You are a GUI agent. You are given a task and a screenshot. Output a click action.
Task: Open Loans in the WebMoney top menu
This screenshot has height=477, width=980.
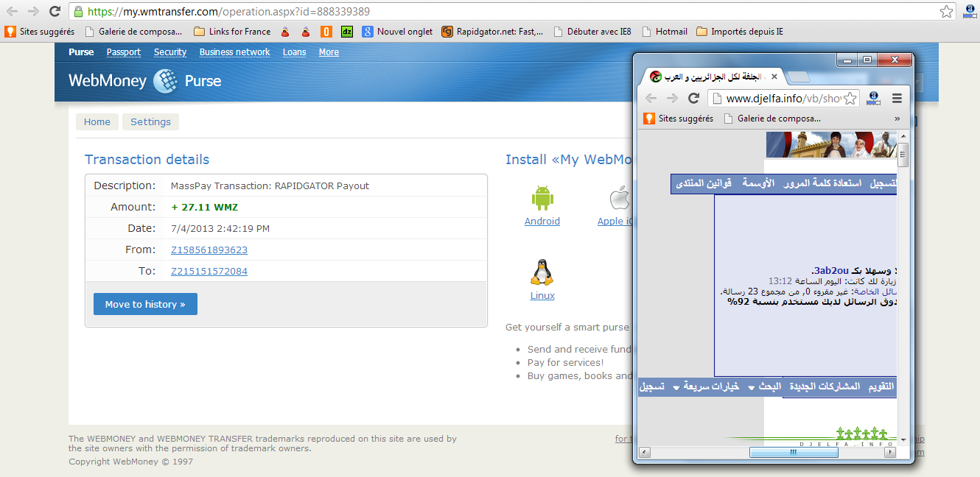(x=295, y=52)
